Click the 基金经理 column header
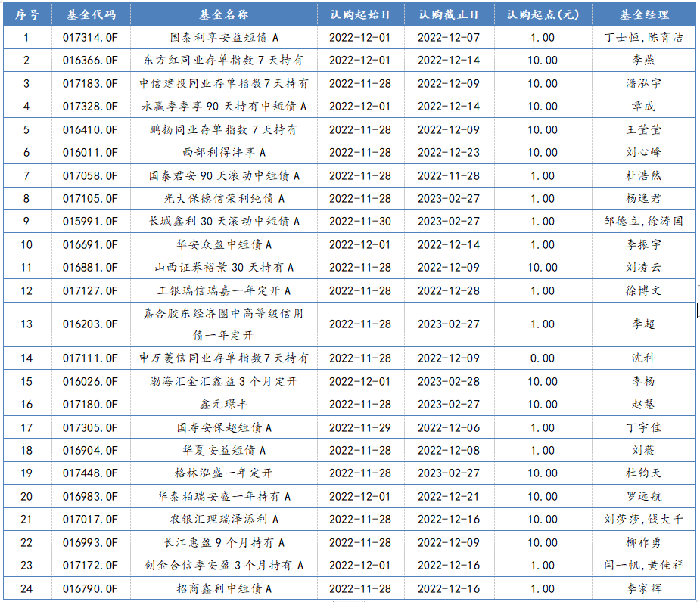700x602 pixels. pyautogui.click(x=644, y=14)
